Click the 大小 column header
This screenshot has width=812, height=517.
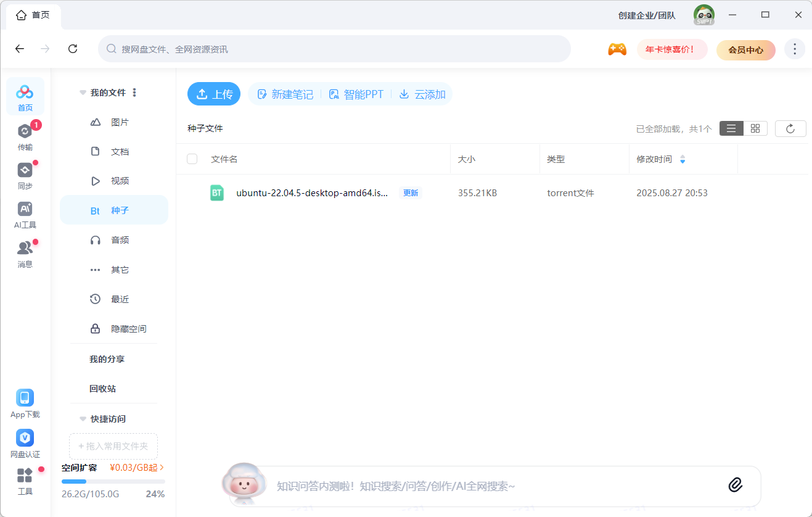tap(467, 159)
